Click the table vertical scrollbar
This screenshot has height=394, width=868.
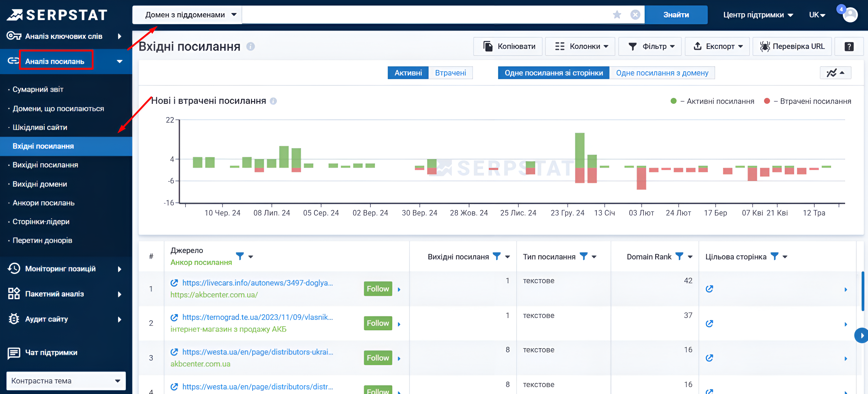pyautogui.click(x=863, y=291)
